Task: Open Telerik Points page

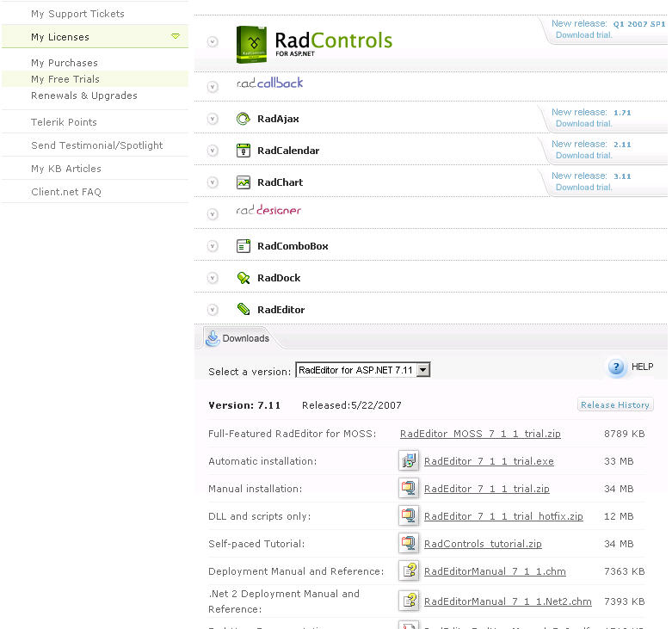Action: tap(64, 122)
